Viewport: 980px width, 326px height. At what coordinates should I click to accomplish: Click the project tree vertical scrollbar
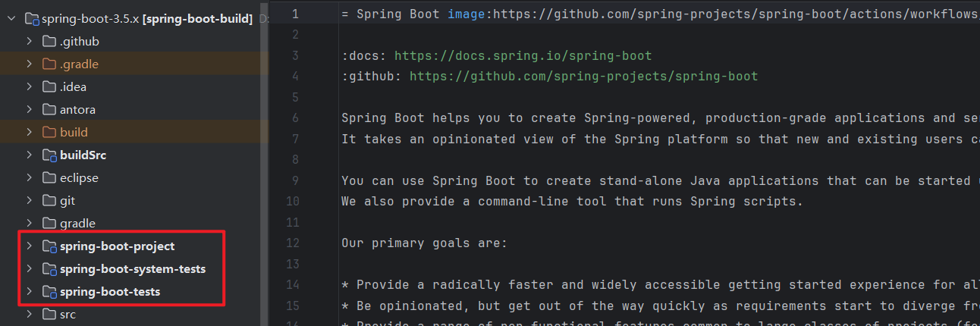point(264,163)
